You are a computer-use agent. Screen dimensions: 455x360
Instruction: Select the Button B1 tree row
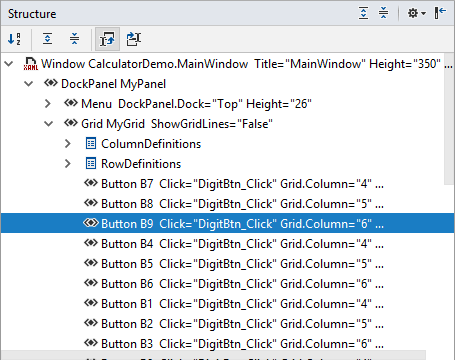coord(227,304)
